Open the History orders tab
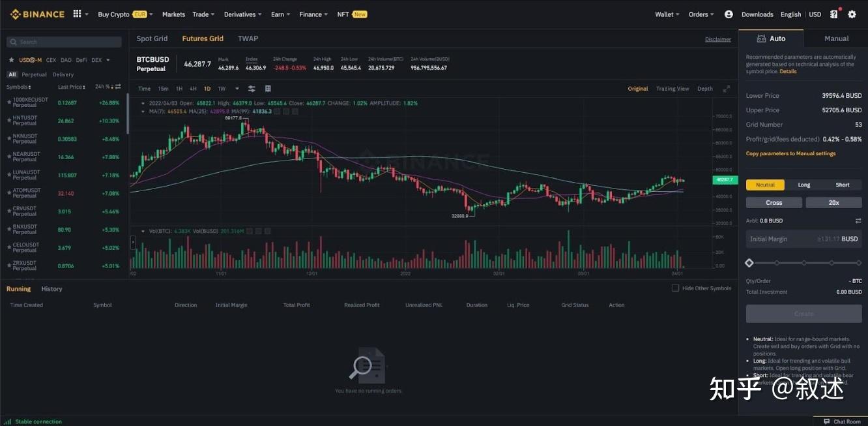Viewport: 868px width, 426px height. coord(51,289)
